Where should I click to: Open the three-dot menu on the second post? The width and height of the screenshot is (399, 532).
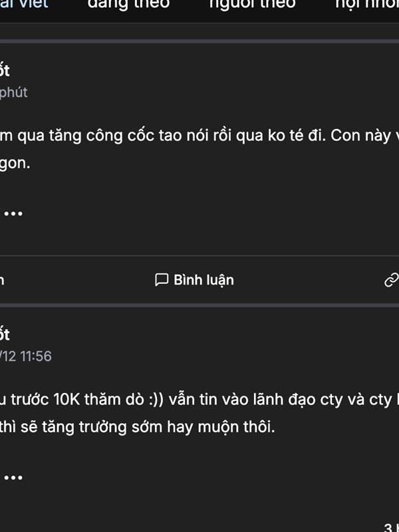[x=13, y=477]
